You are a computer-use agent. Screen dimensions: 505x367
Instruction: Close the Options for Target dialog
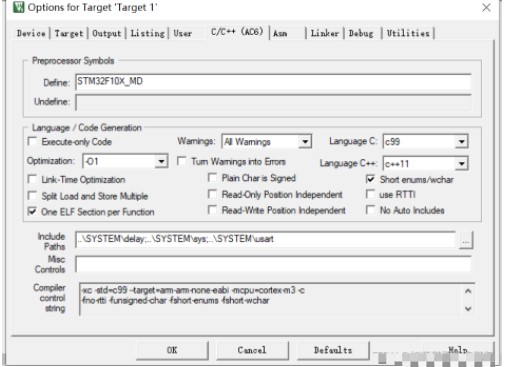pos(486,7)
